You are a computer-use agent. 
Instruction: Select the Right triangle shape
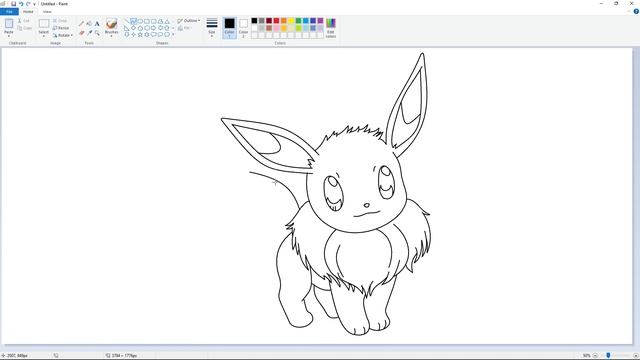point(127,28)
